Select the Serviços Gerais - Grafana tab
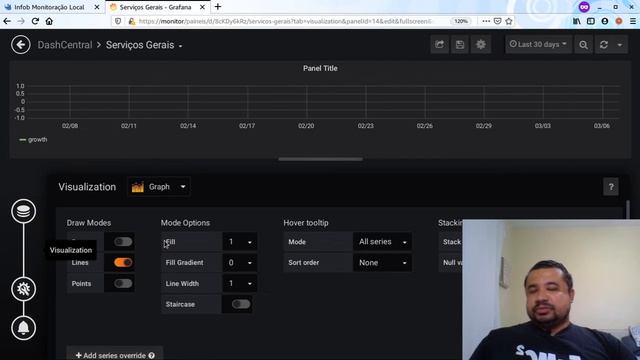The width and height of the screenshot is (640, 360). click(x=155, y=7)
